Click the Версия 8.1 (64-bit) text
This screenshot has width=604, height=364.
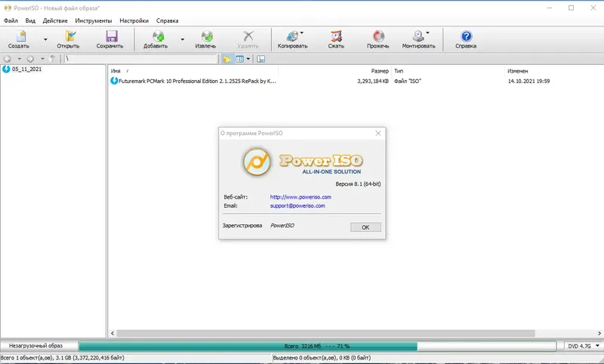click(x=358, y=184)
